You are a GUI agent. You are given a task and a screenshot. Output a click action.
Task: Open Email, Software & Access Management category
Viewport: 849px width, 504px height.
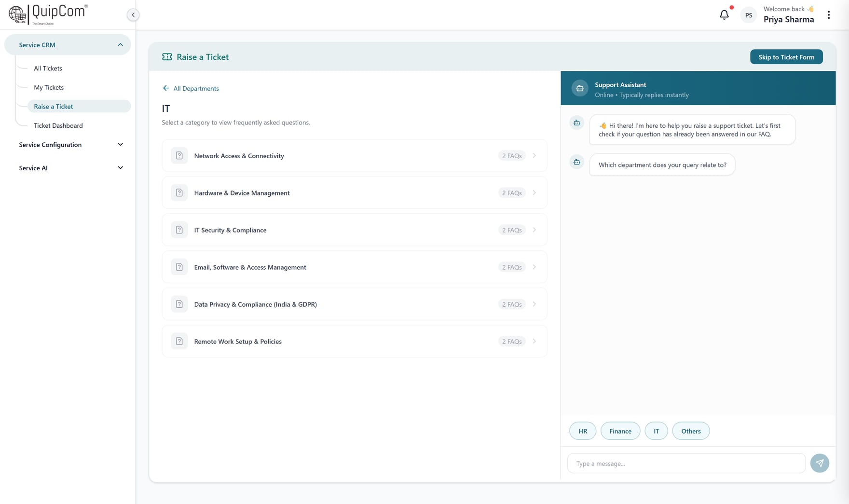click(355, 267)
